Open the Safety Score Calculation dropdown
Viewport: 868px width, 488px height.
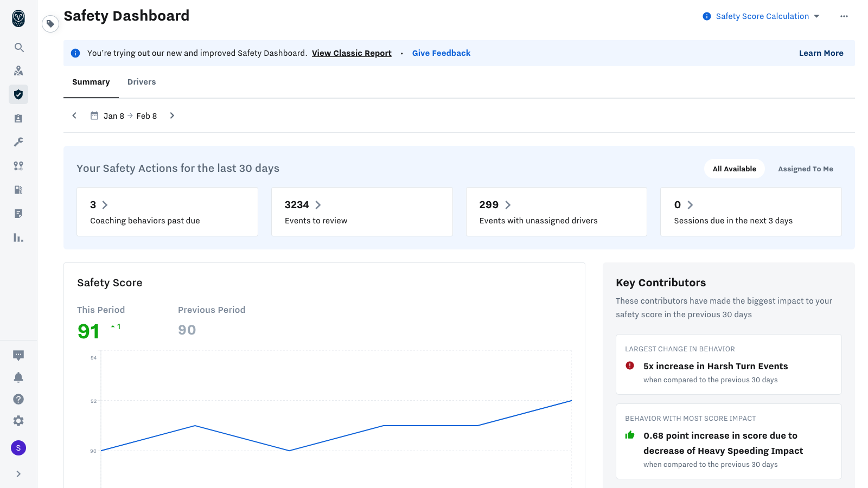click(x=762, y=16)
